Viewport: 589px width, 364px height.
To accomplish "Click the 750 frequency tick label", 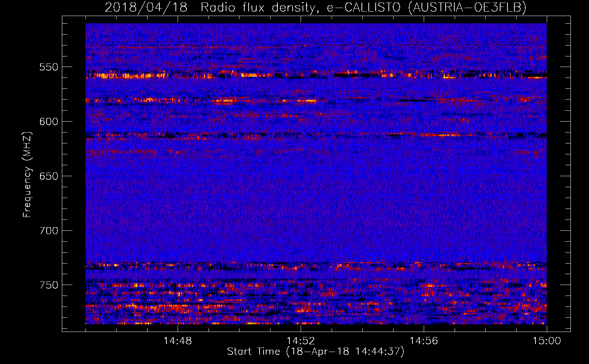I will tap(49, 285).
